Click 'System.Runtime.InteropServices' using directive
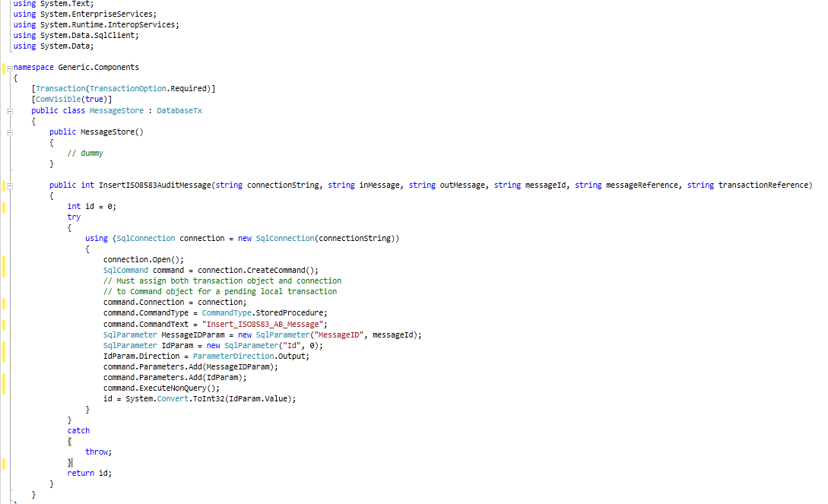 click(x=109, y=25)
